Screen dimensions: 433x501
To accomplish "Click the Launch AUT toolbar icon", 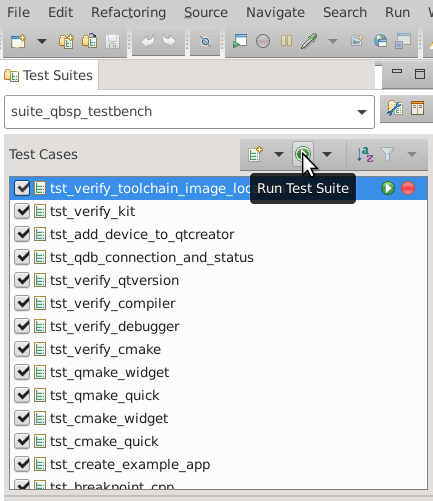I will click(x=239, y=41).
